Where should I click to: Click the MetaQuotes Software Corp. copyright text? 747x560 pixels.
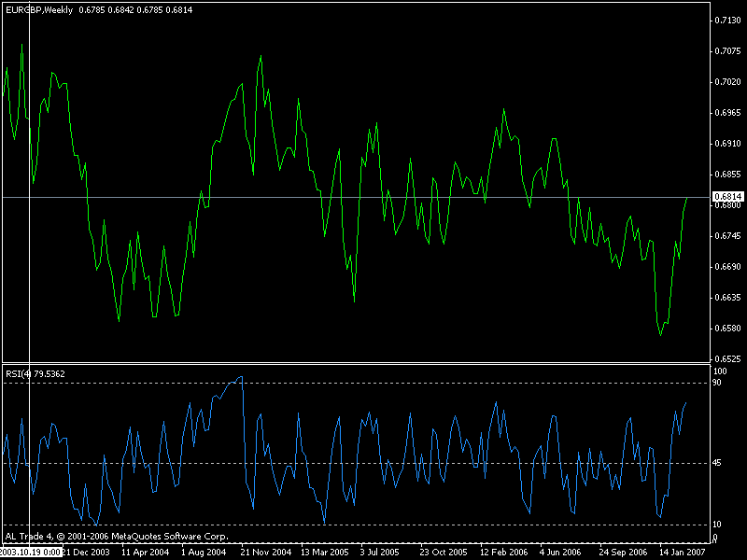tap(117, 537)
